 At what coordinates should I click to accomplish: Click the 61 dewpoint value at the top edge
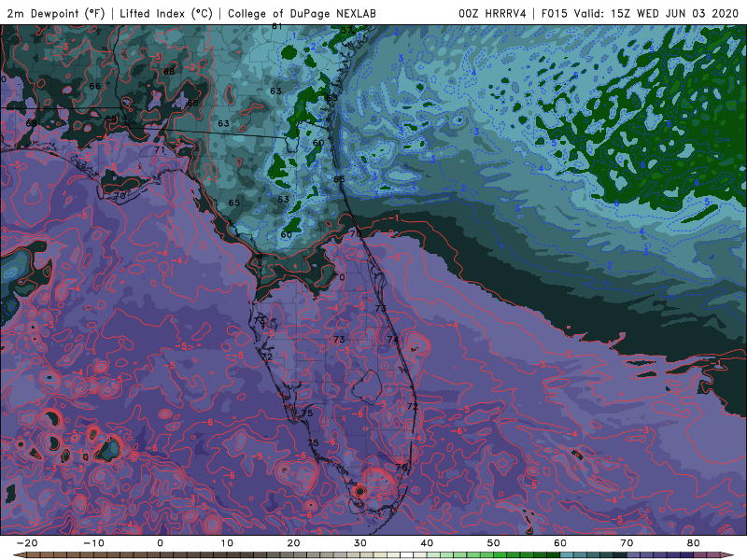pyautogui.click(x=276, y=27)
